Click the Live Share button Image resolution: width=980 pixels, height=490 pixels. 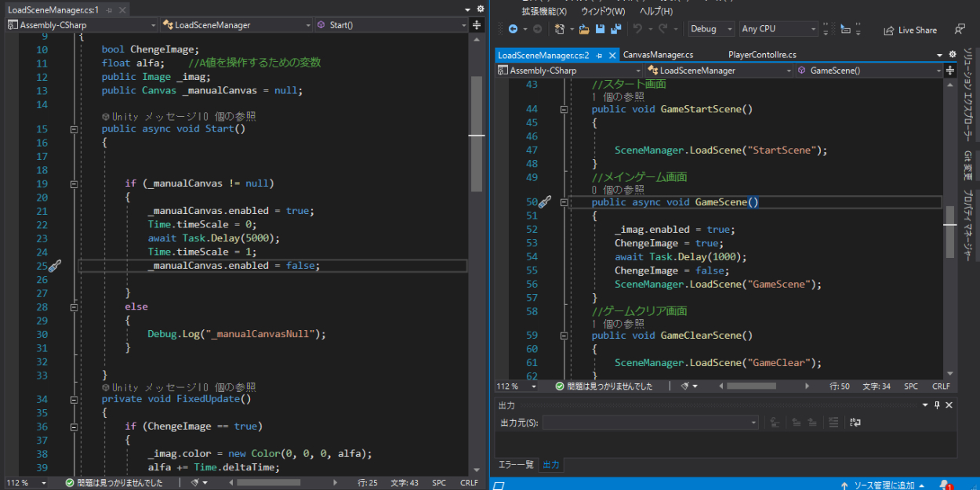point(909,30)
